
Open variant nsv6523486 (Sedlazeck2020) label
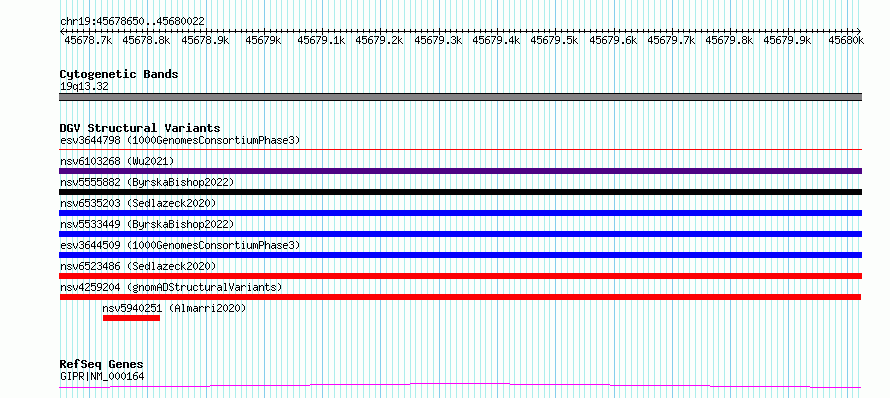[x=138, y=266]
